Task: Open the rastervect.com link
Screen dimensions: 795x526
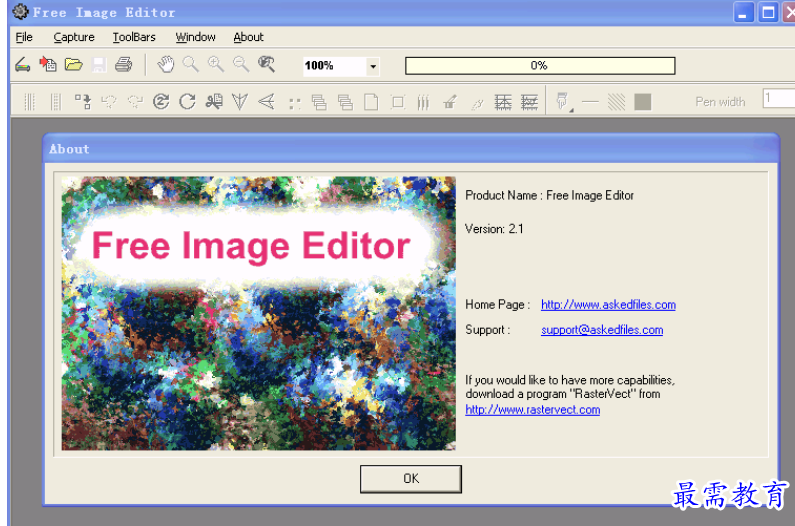Action: [x=532, y=409]
